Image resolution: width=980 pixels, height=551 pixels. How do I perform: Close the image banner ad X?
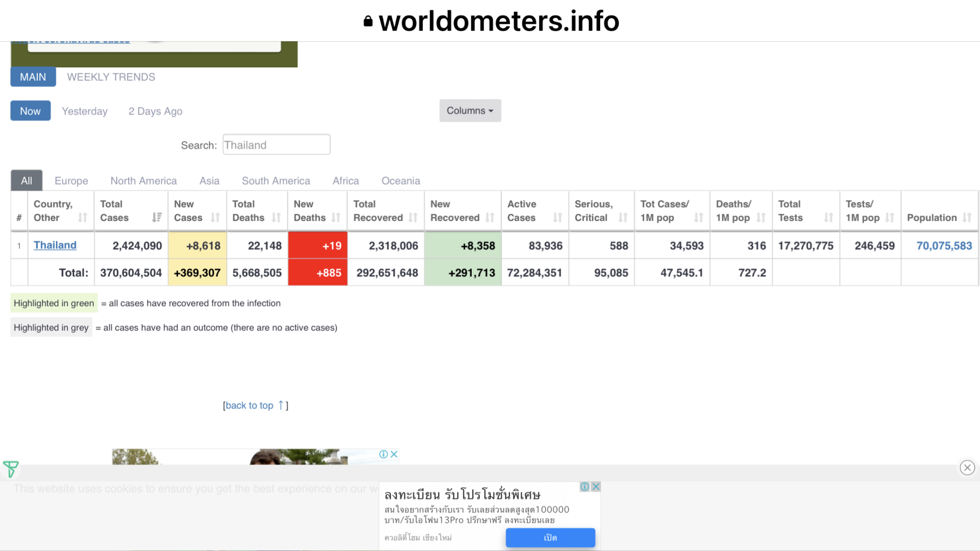click(394, 454)
